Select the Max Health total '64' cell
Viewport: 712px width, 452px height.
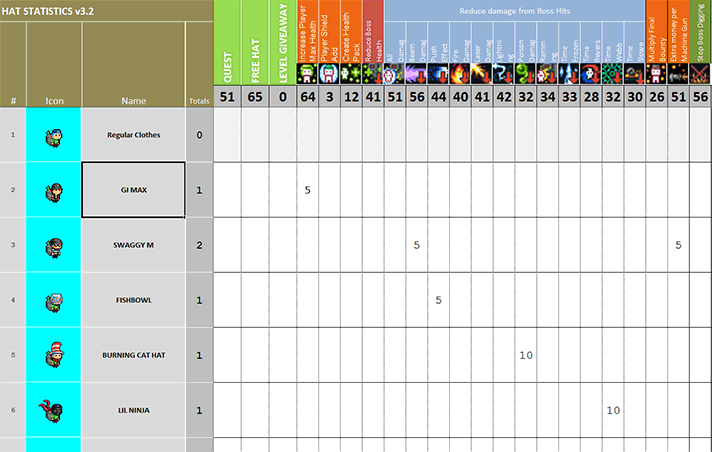tap(307, 96)
